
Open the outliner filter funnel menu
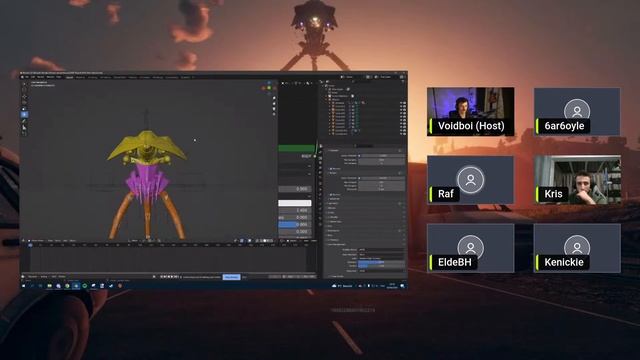point(403,82)
